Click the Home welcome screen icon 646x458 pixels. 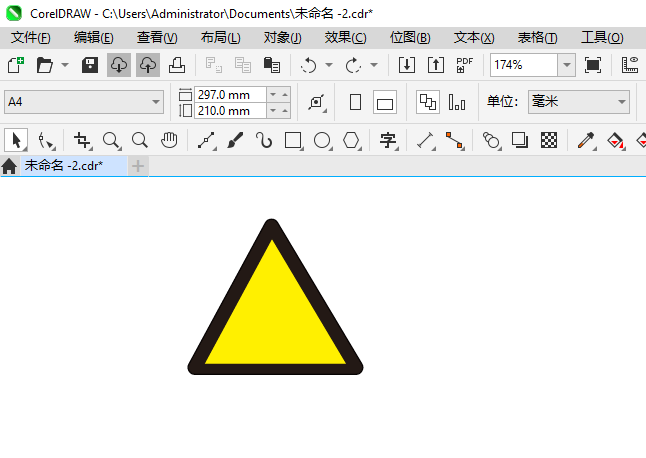(9, 166)
